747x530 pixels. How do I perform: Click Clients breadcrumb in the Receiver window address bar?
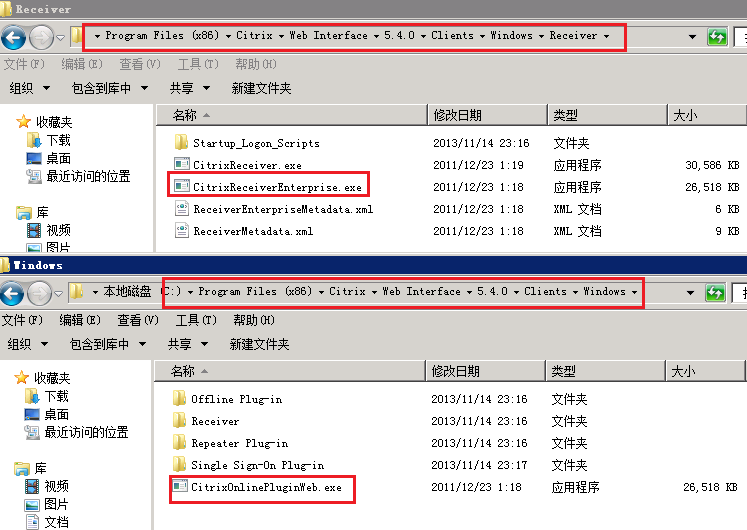tap(453, 35)
